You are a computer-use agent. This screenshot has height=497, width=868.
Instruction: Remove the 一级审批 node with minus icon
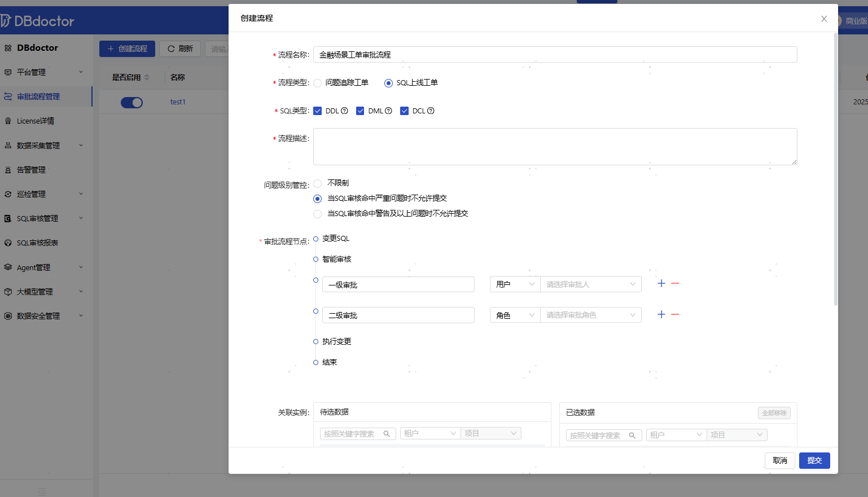[x=675, y=284]
